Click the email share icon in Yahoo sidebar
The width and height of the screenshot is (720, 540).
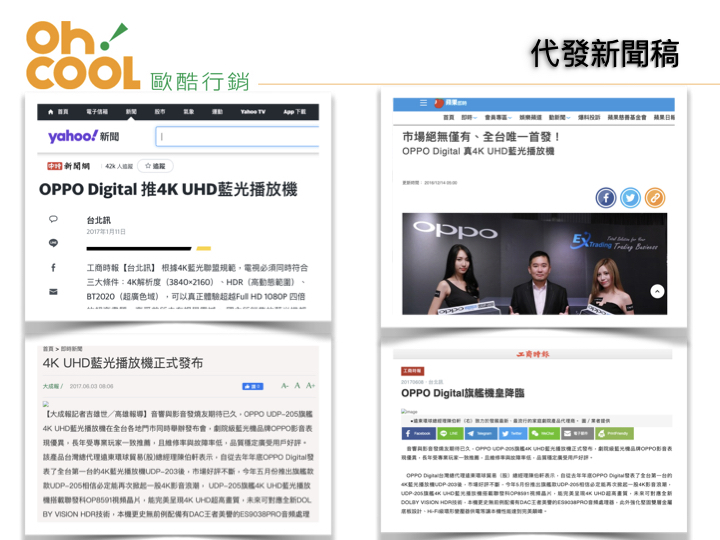tap(53, 292)
